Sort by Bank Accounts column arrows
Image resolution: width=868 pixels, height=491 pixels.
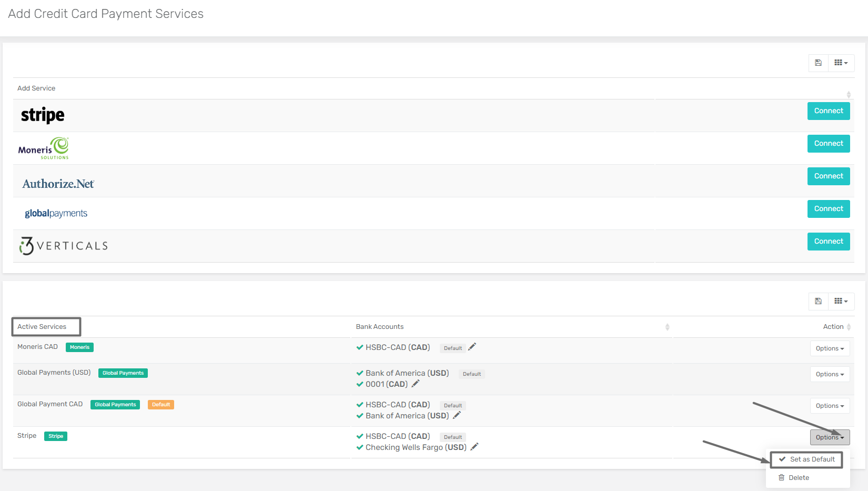click(667, 327)
